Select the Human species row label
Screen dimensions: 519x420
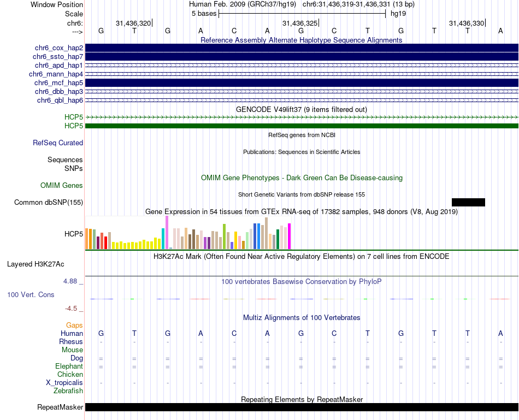72,333
